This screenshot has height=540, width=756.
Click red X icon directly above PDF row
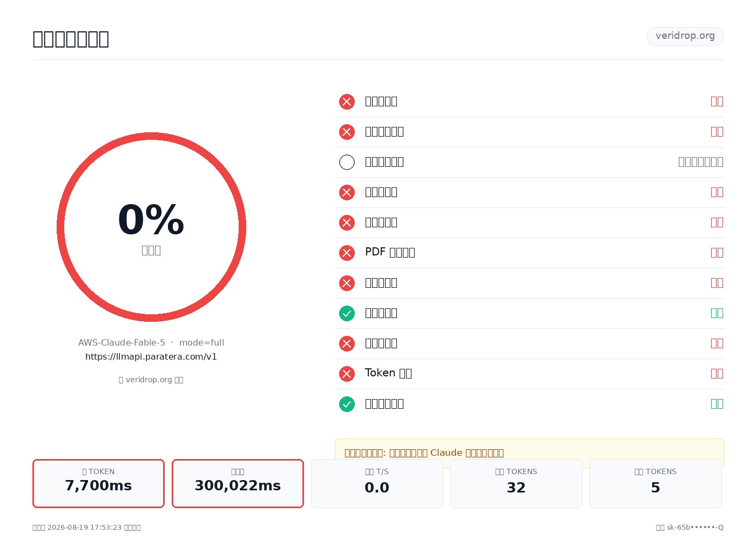pyautogui.click(x=347, y=222)
